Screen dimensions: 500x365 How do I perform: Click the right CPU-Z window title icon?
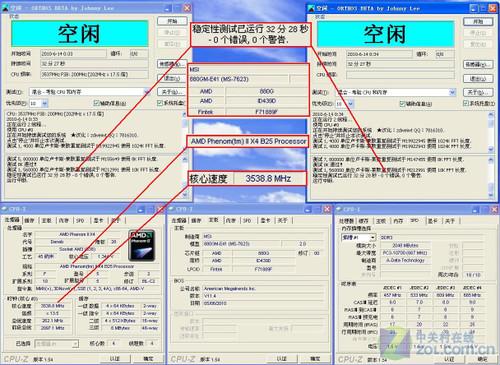click(x=339, y=209)
